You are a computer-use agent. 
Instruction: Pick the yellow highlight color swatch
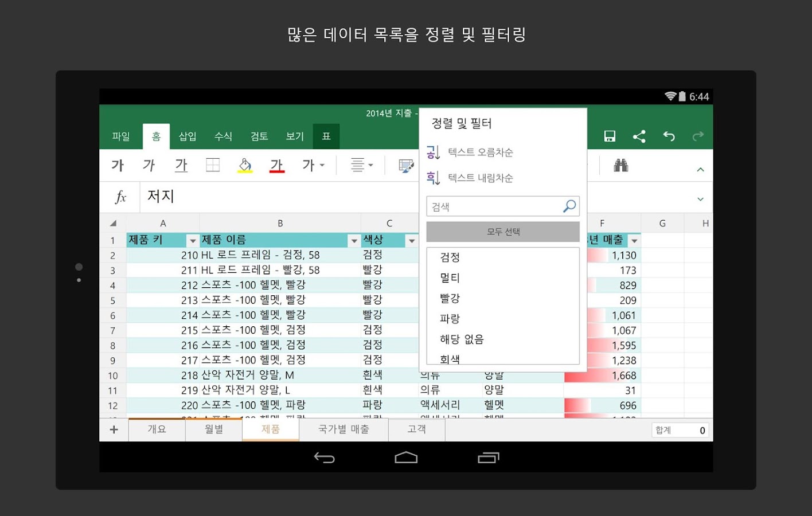click(x=245, y=165)
